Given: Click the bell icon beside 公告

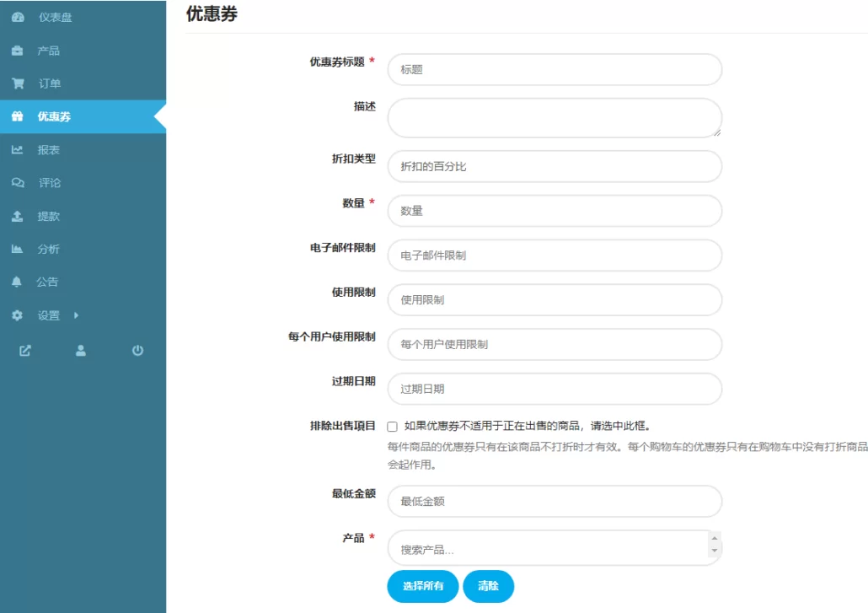Looking at the screenshot, I should click(x=17, y=282).
